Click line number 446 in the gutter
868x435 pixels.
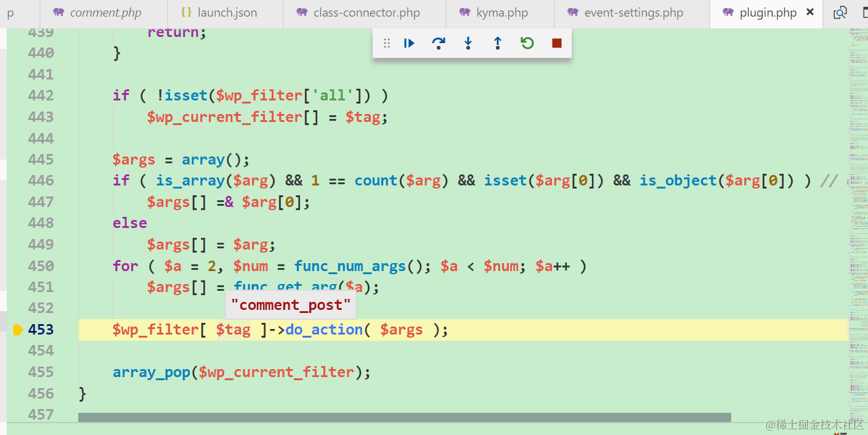pos(41,181)
